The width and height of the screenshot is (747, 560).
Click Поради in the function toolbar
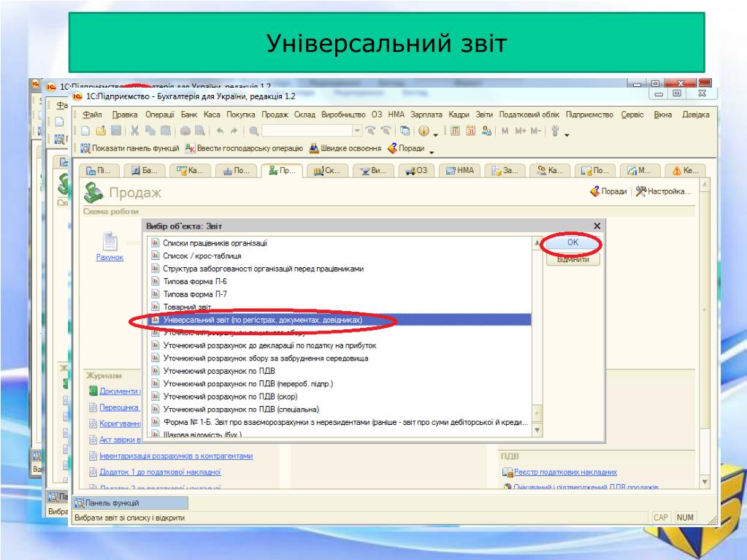407,148
